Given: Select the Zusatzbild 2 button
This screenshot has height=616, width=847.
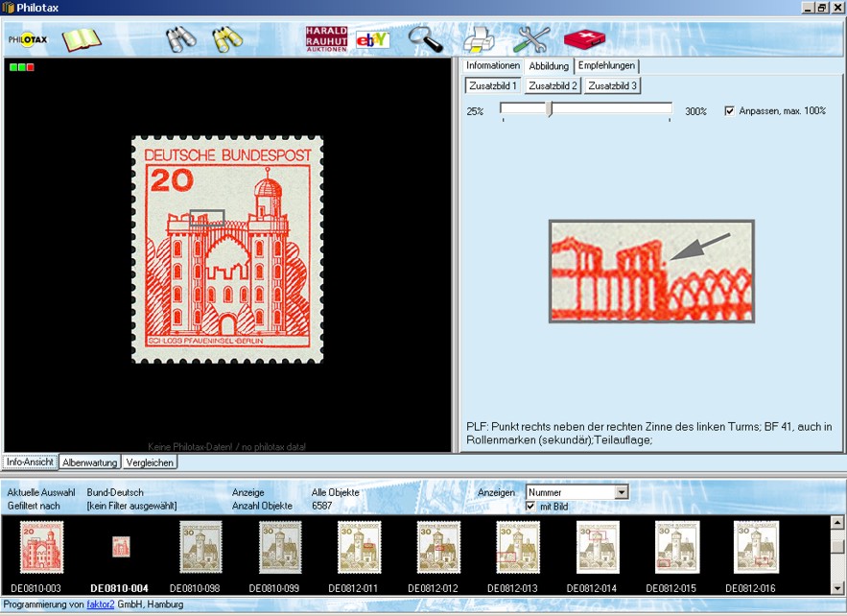Looking at the screenshot, I should point(553,85).
